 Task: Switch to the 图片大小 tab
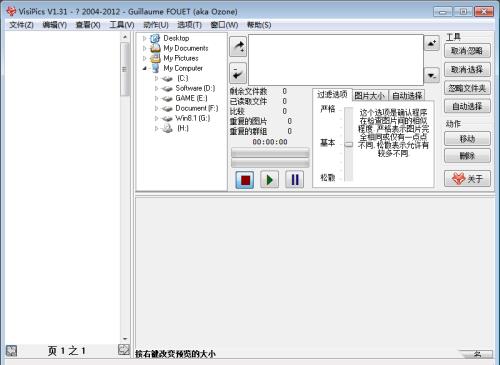369,96
